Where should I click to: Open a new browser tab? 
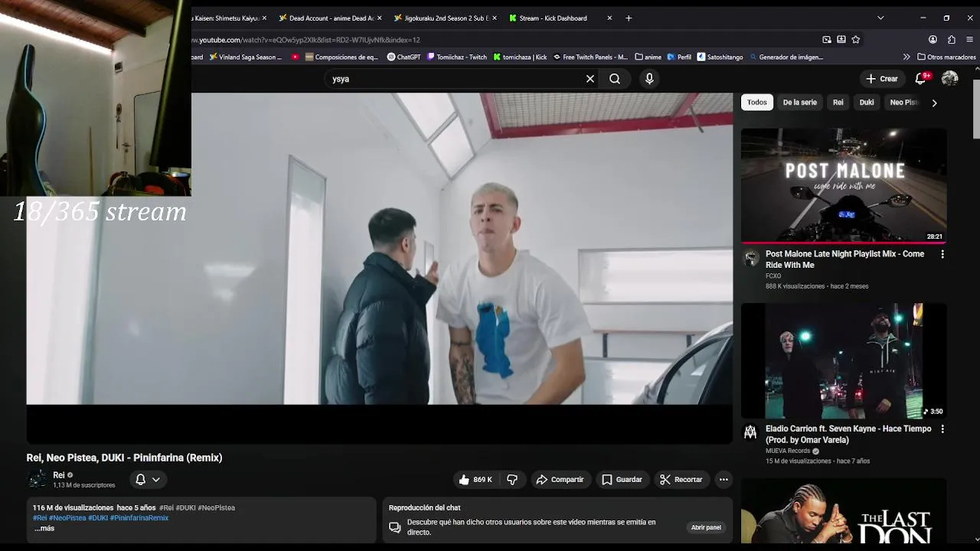[x=629, y=18]
